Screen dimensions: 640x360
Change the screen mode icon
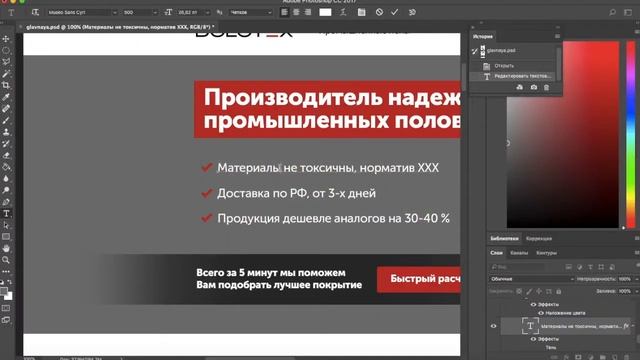[x=6, y=320]
